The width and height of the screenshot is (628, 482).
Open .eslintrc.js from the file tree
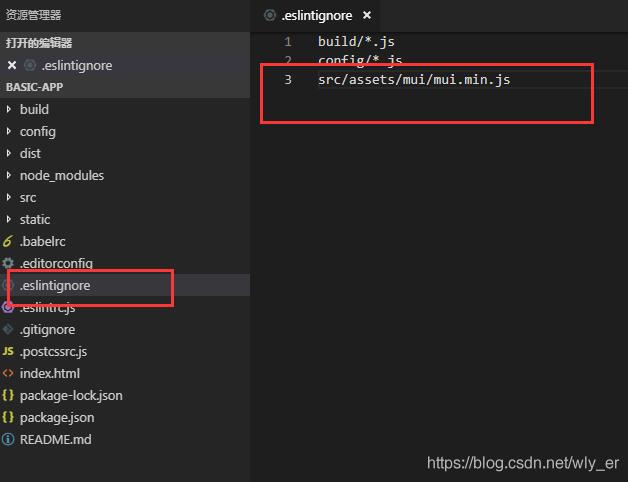tap(48, 307)
